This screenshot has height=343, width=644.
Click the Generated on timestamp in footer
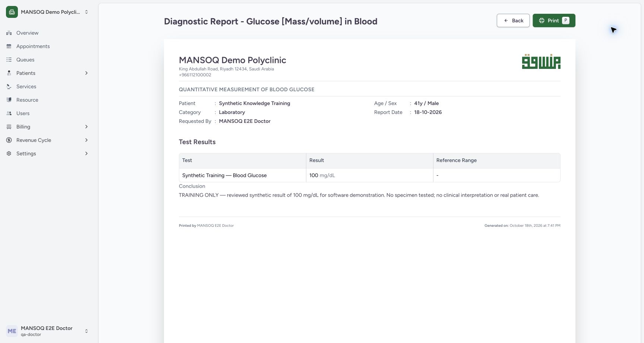pyautogui.click(x=523, y=226)
